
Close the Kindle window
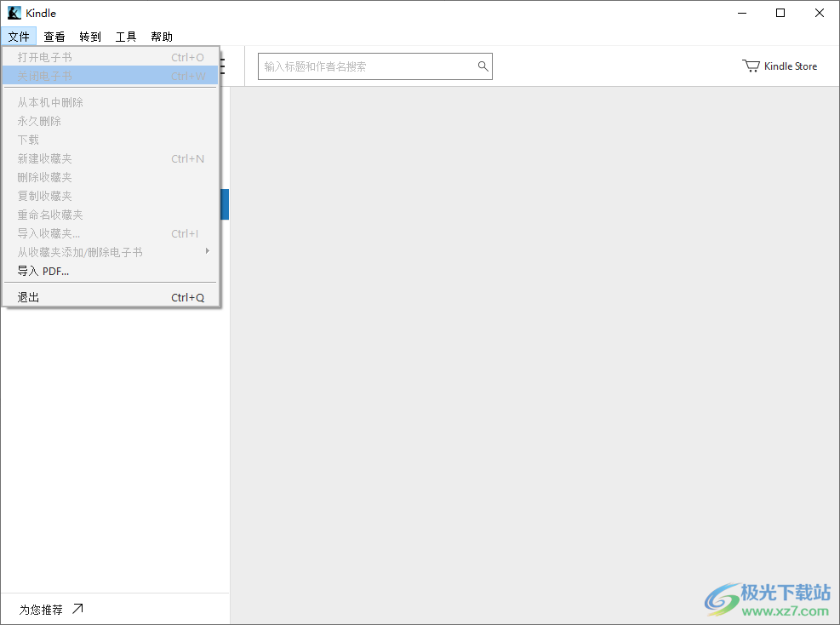tap(820, 13)
